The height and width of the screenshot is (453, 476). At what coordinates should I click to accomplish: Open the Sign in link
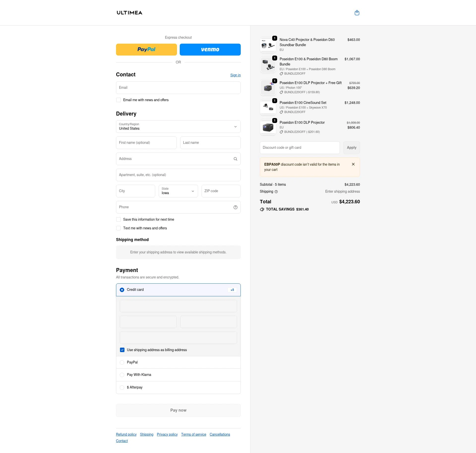pyautogui.click(x=235, y=75)
